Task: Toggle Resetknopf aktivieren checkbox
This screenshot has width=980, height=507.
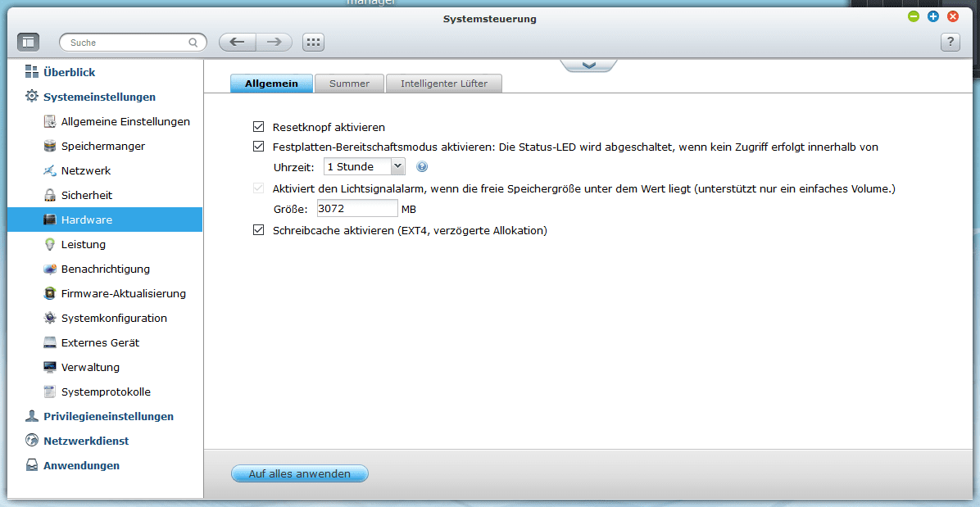Action: tap(259, 127)
